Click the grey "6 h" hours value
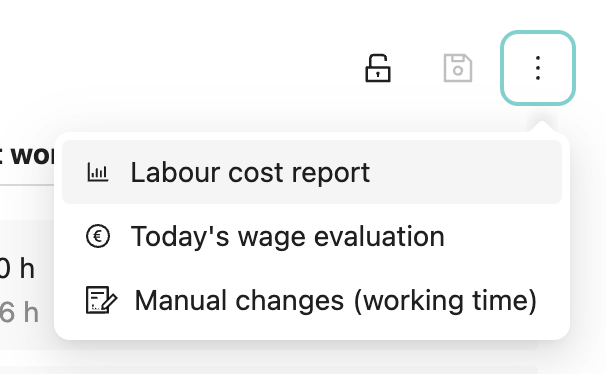The width and height of the screenshot is (606, 374). point(19,313)
